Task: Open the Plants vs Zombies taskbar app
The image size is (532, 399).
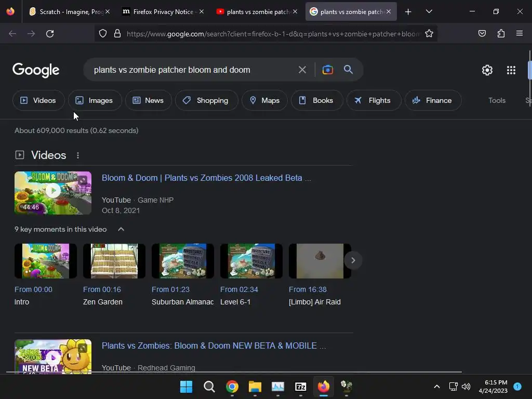Action: point(347,387)
